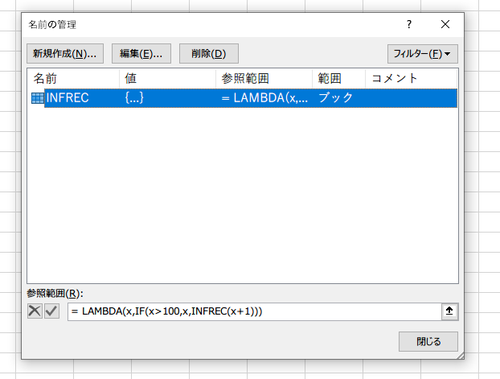The height and width of the screenshot is (379, 500).
Task: Confirm reference edit with checkmark icon
Action: click(52, 311)
